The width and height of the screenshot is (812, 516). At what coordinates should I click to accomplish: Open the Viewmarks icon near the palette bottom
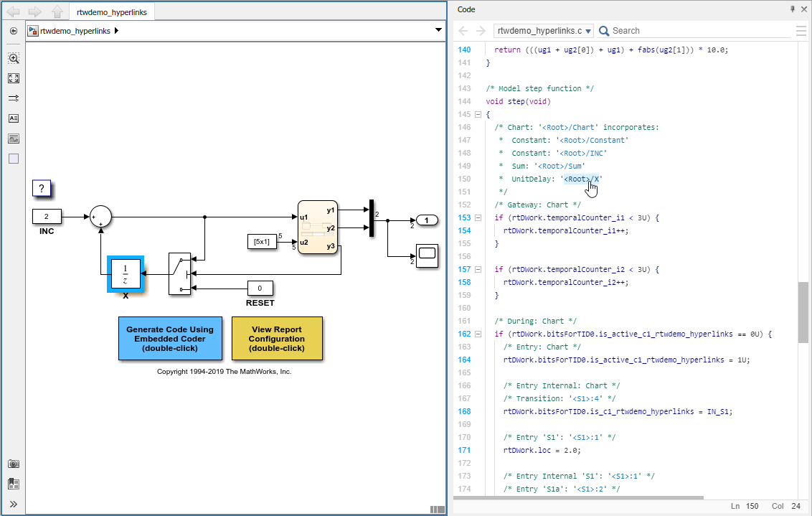point(13,484)
